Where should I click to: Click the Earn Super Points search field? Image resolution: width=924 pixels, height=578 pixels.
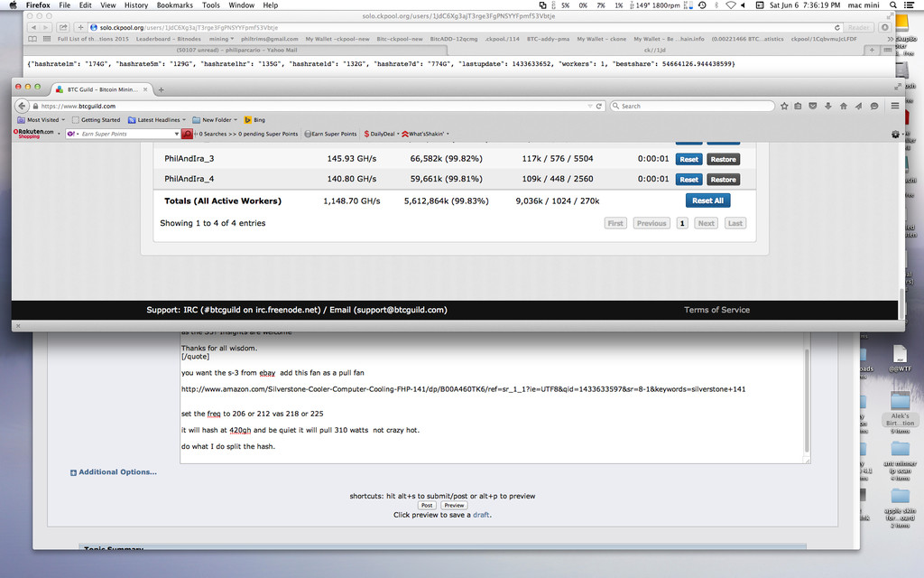(x=123, y=134)
